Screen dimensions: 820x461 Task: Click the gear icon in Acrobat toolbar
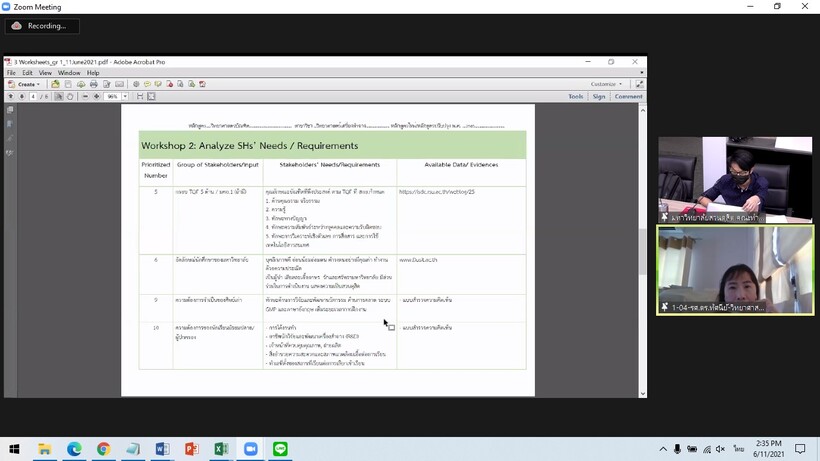click(136, 84)
